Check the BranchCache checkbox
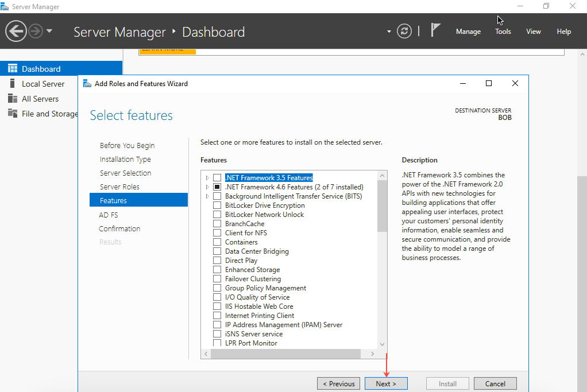The width and height of the screenshot is (587, 392). [x=217, y=224]
